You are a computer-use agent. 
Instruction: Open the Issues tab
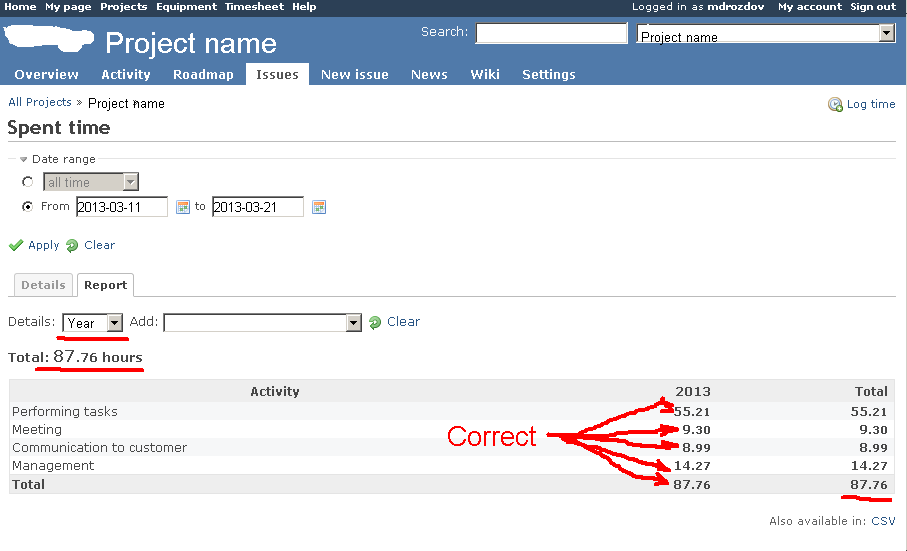click(277, 75)
